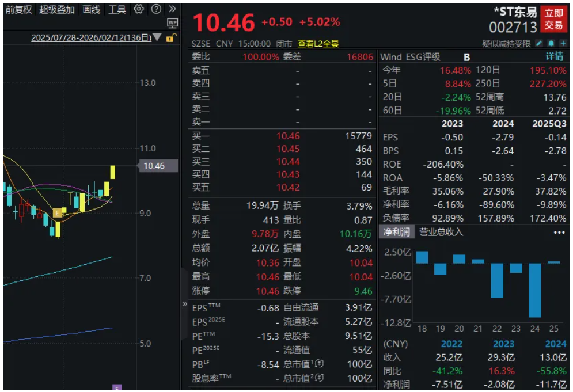Viewport: 573px width, 392px height.
Task: Click the pencil edit note icon
Action: click(539, 44)
